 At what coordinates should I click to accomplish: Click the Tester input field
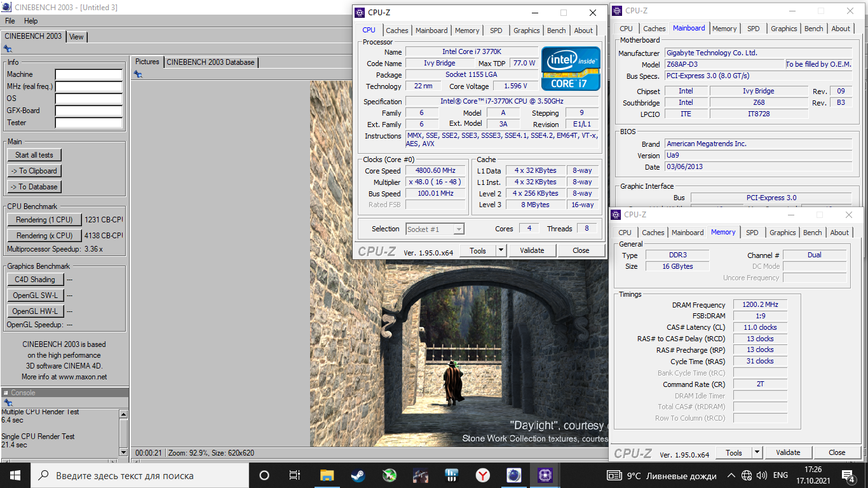click(x=88, y=123)
